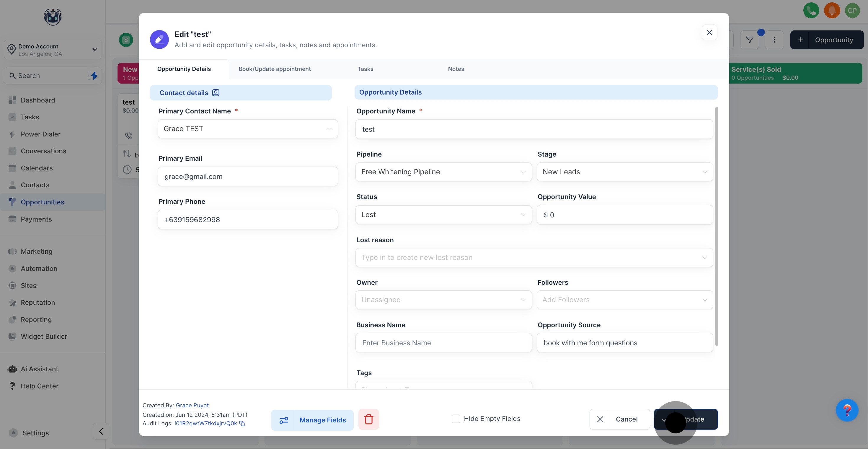Expand the Status dropdown showing Lost

tap(443, 215)
